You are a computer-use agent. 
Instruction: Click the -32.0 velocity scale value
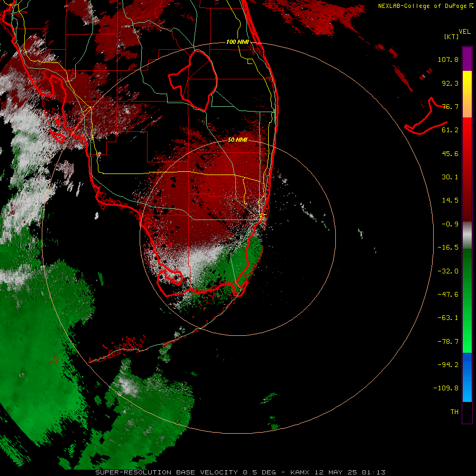click(x=448, y=271)
